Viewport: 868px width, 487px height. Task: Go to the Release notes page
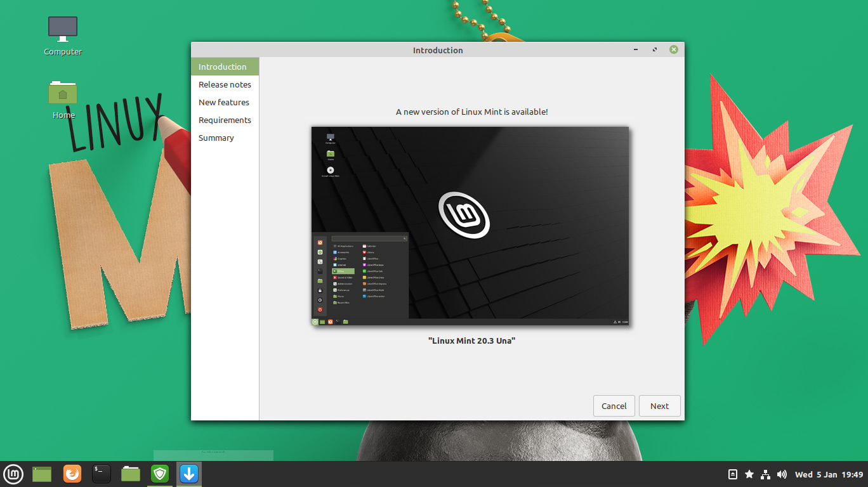point(225,84)
